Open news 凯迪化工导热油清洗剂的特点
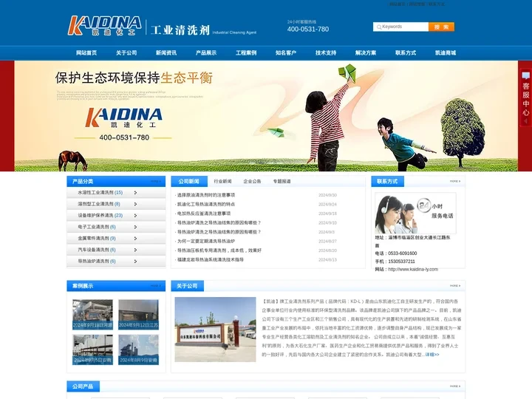Image resolution: width=532 pixels, height=399 pixels. pos(206,204)
